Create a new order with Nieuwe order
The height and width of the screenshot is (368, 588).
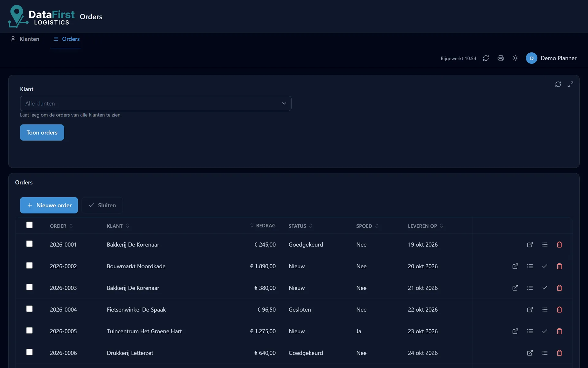click(49, 205)
